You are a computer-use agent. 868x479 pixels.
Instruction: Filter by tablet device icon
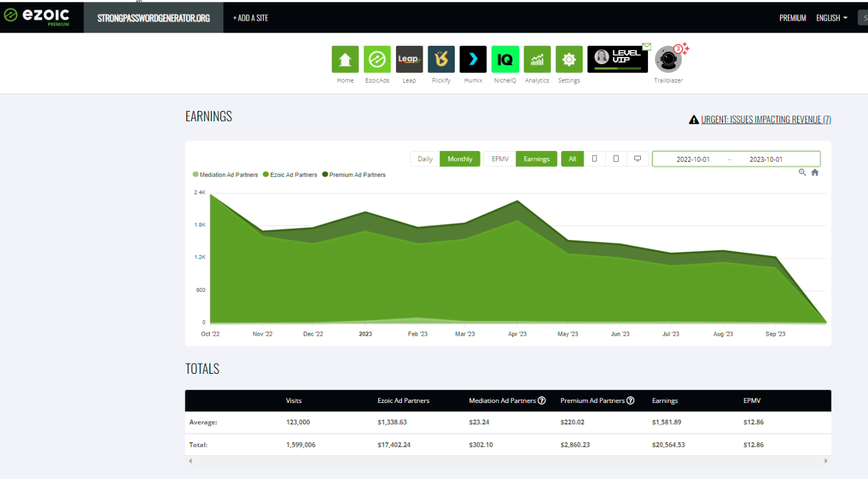pos(616,159)
